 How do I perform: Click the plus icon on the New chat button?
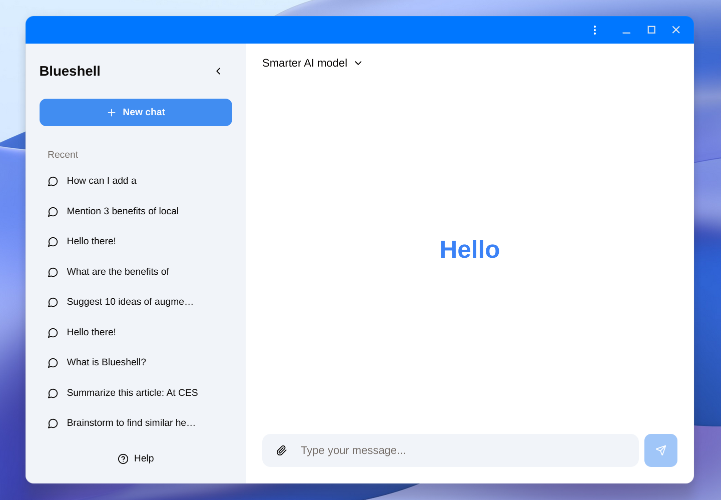111,112
